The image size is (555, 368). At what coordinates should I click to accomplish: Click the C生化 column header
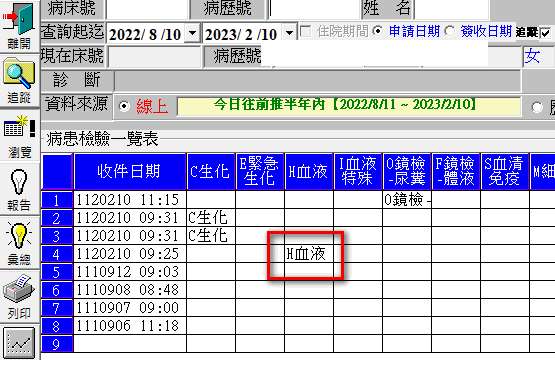(x=211, y=171)
